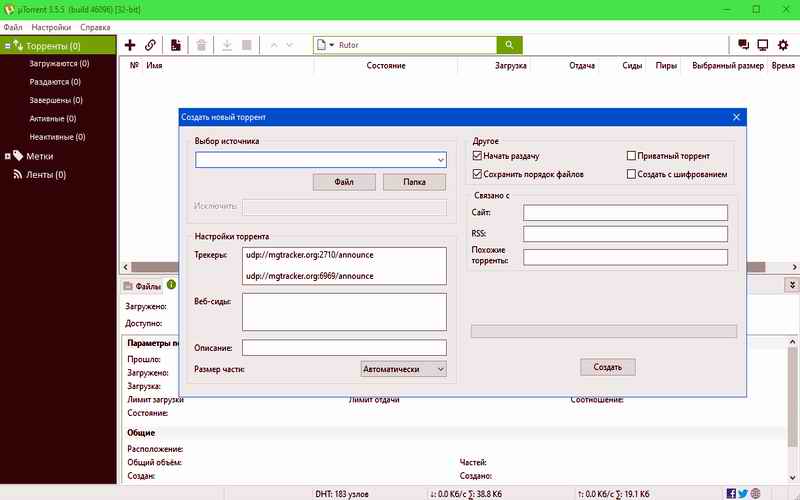Click the green search magnifier button
The height and width of the screenshot is (500, 800).
(x=509, y=45)
